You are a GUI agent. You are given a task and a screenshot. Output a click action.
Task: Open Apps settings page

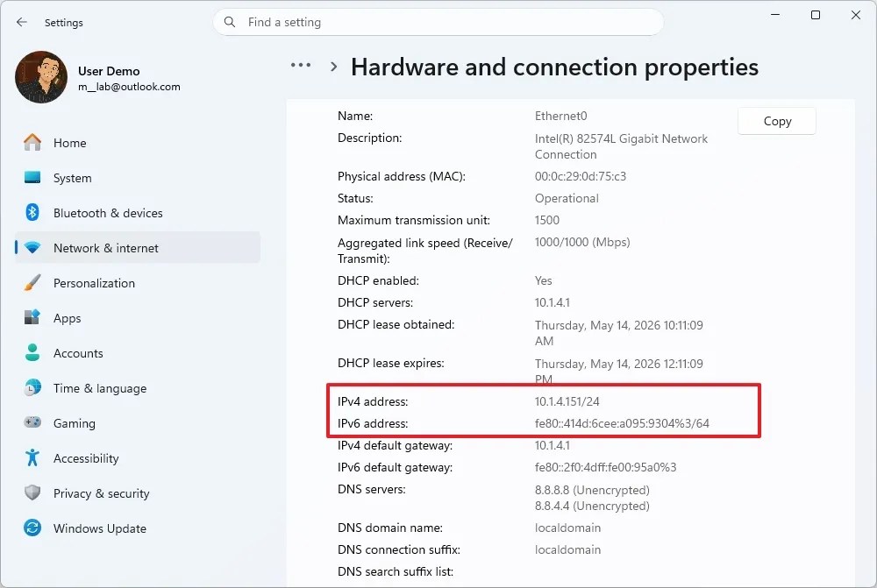pos(138,318)
